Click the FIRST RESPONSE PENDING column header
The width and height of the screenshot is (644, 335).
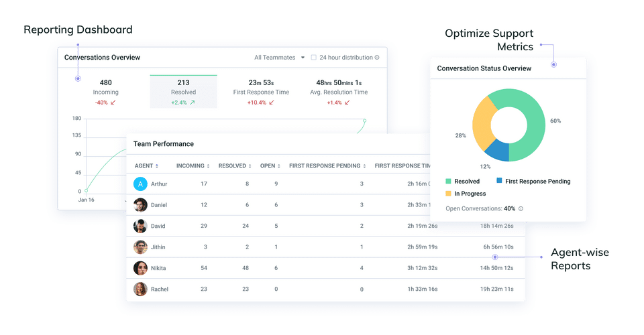[325, 166]
